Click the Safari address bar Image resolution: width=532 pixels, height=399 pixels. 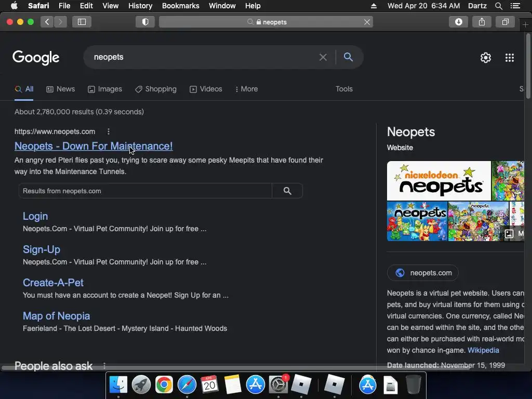pyautogui.click(x=266, y=22)
